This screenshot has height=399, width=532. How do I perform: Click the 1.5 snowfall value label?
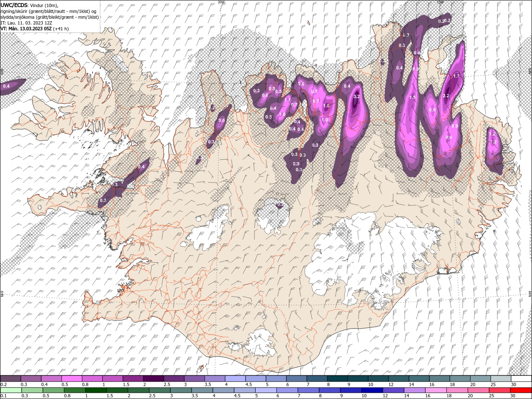pos(412,97)
